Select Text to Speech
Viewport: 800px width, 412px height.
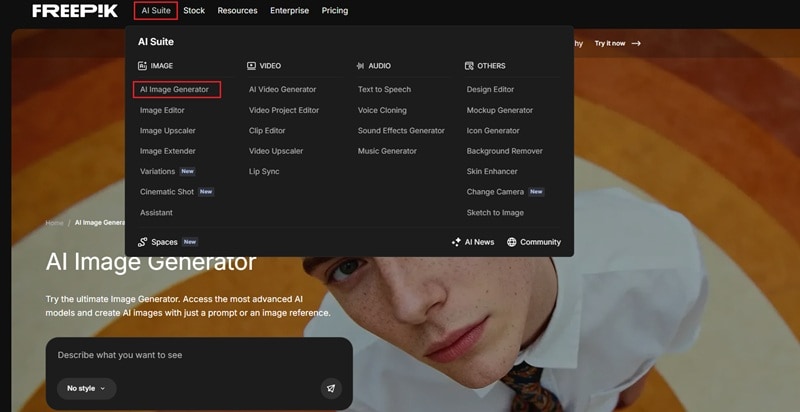384,89
